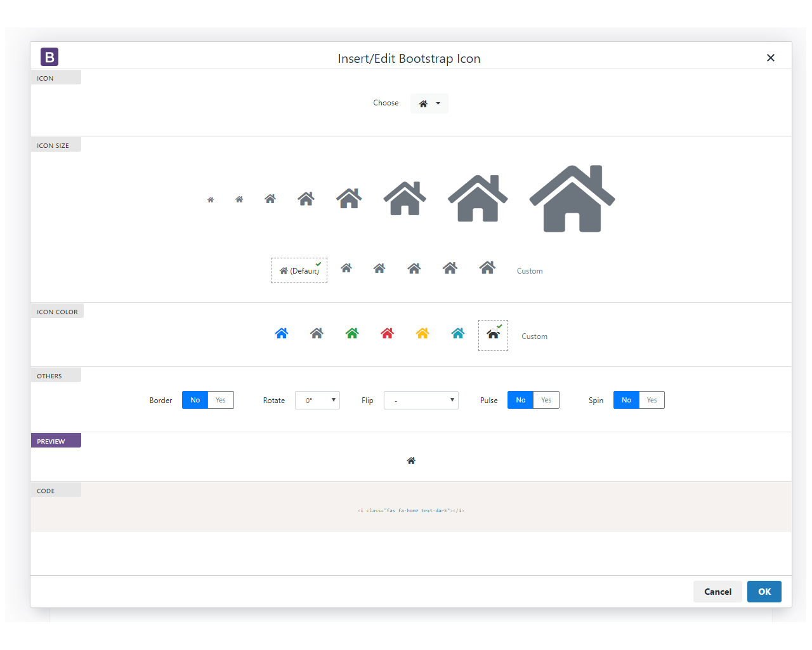
Task: Select the seventh home icon in top size row
Action: pyautogui.click(x=478, y=198)
